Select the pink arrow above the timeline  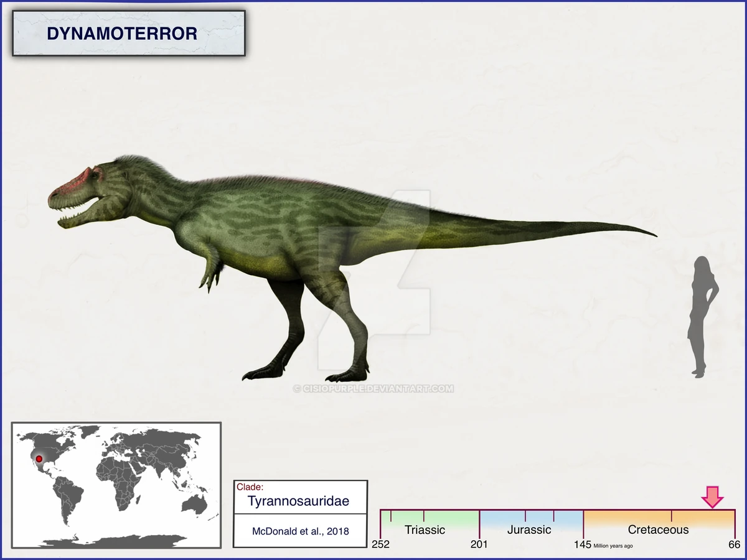(x=712, y=498)
